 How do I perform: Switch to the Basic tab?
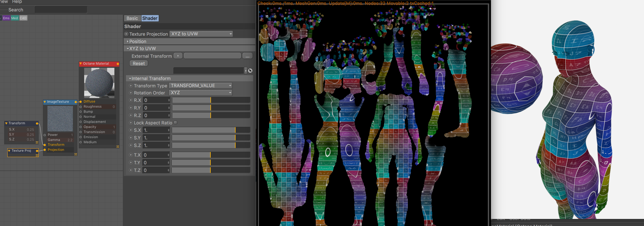[132, 18]
